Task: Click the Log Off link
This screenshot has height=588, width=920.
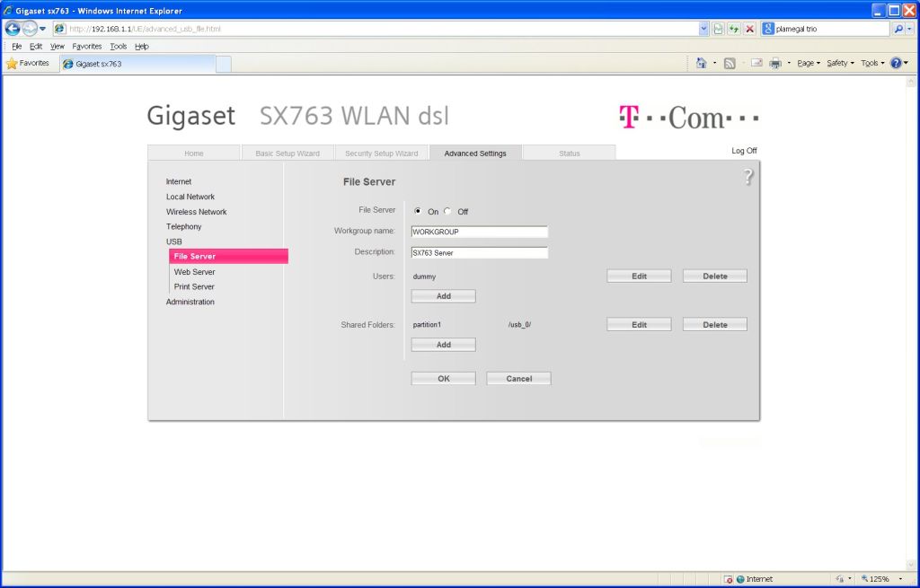Action: (x=744, y=151)
